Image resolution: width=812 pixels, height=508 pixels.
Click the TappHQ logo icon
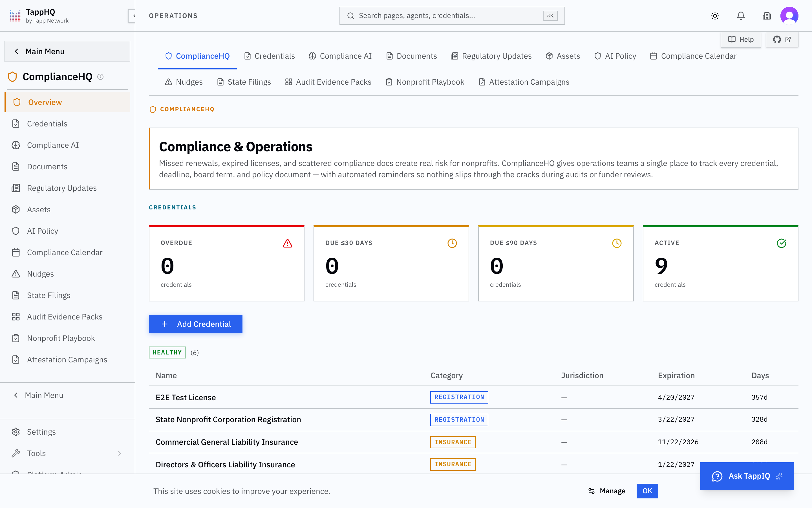[15, 16]
